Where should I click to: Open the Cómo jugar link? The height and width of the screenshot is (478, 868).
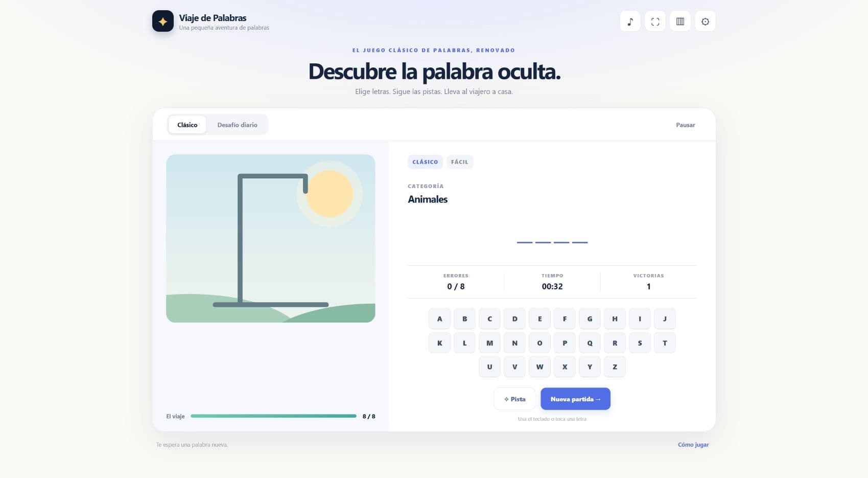pos(693,445)
